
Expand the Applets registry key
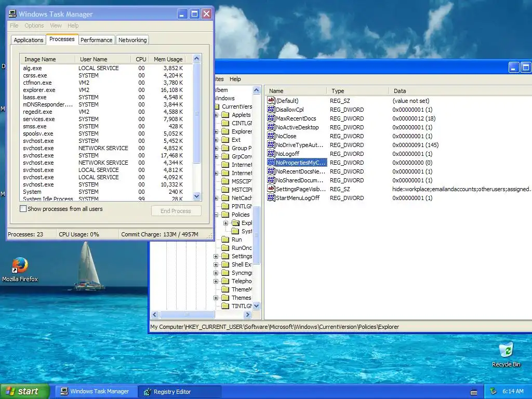216,115
